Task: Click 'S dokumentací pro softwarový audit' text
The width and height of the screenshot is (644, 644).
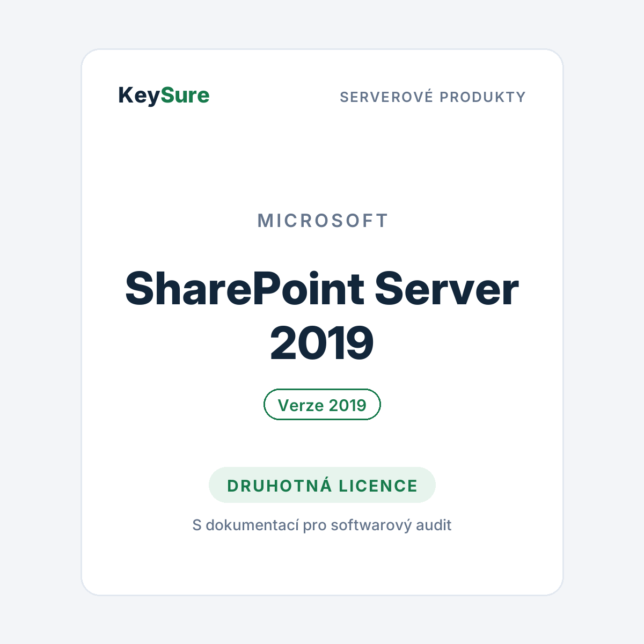Action: point(322,525)
